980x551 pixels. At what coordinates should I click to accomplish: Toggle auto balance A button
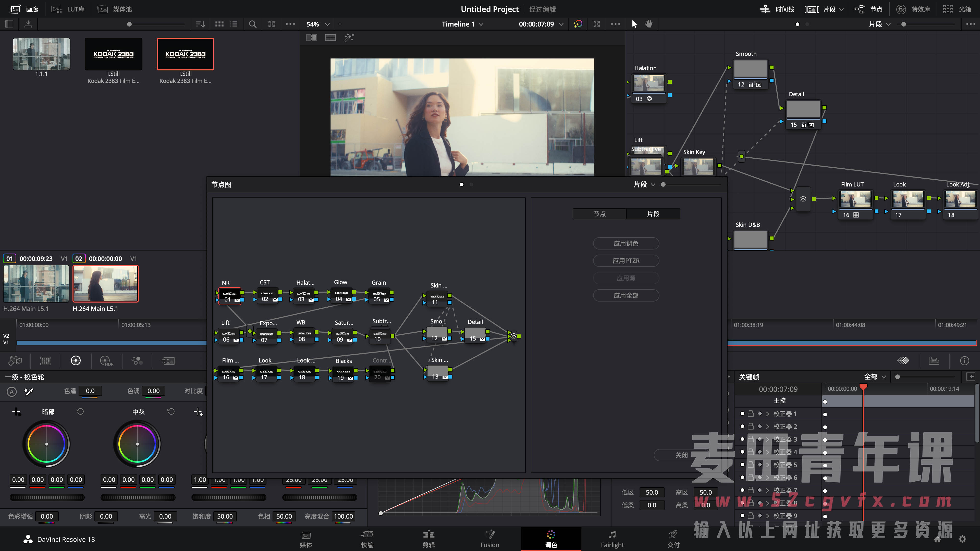click(x=12, y=391)
